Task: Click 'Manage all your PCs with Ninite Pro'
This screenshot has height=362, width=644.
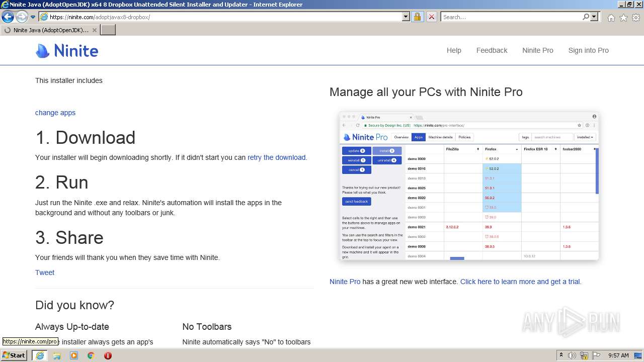Action: click(426, 92)
